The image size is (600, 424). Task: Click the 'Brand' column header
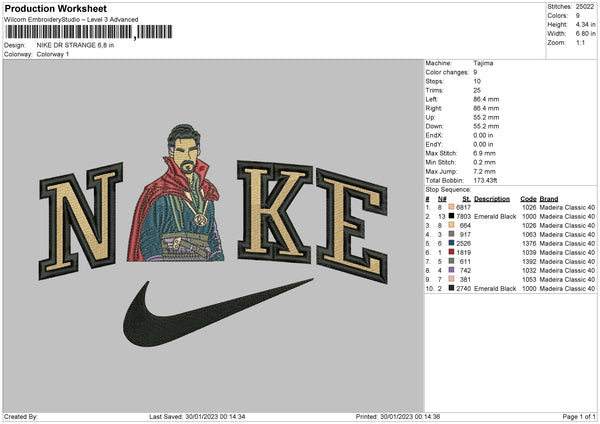(549, 199)
